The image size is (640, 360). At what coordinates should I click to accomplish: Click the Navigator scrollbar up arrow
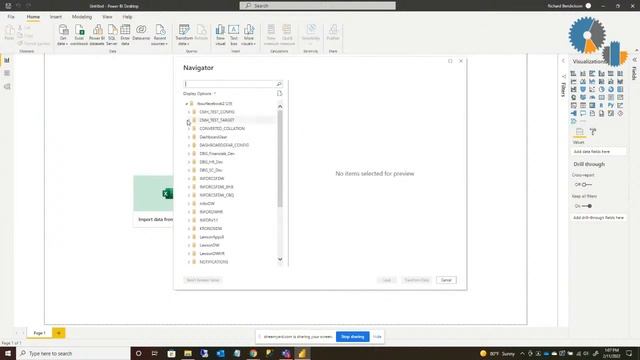[280, 107]
